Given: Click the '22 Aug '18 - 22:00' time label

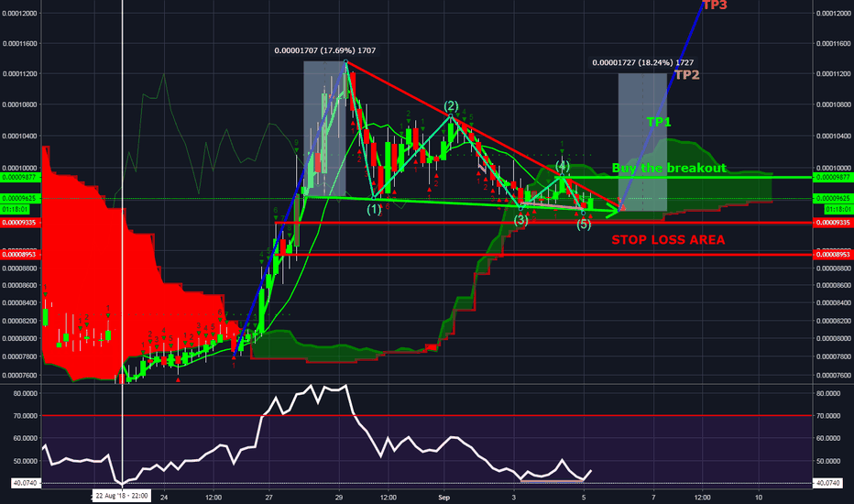Looking at the screenshot, I should pyautogui.click(x=122, y=496).
